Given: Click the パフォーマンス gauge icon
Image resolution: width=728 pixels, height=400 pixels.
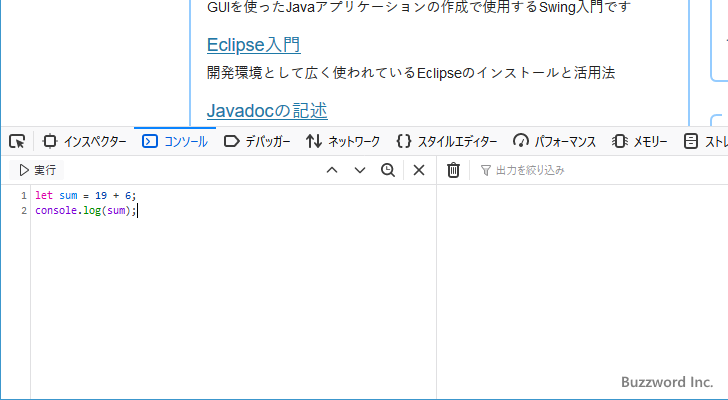Looking at the screenshot, I should tap(520, 141).
